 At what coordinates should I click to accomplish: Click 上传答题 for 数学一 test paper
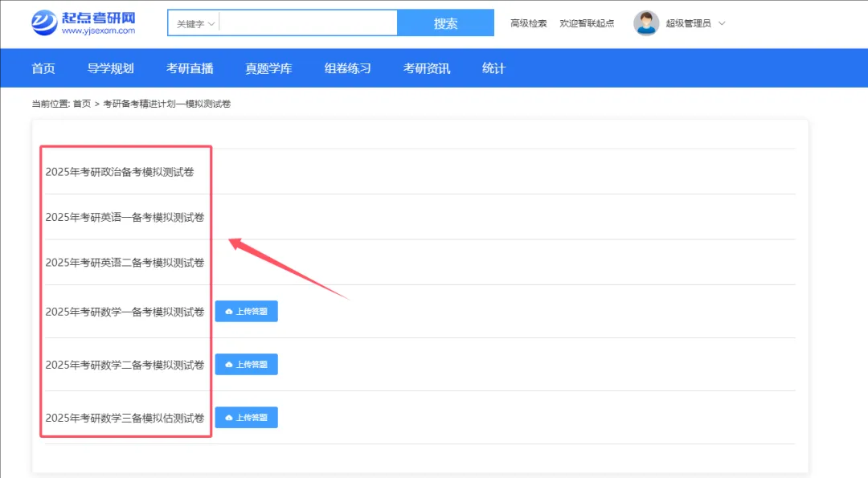click(246, 312)
